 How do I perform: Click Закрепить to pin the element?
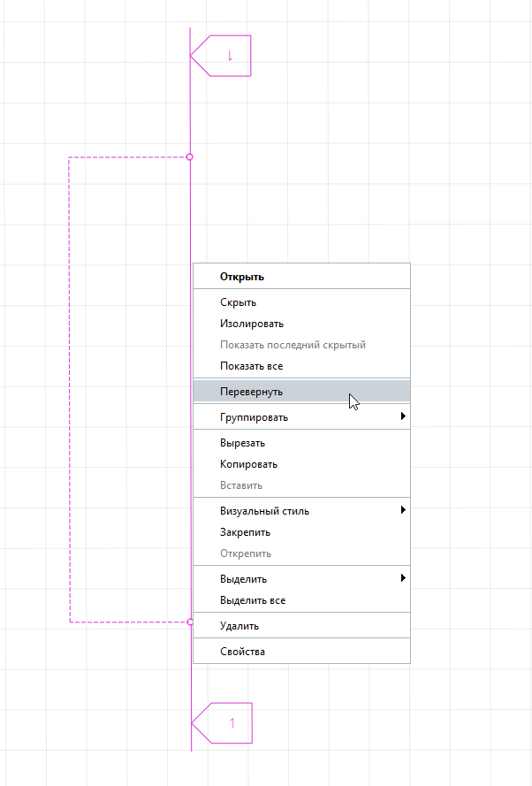point(245,532)
